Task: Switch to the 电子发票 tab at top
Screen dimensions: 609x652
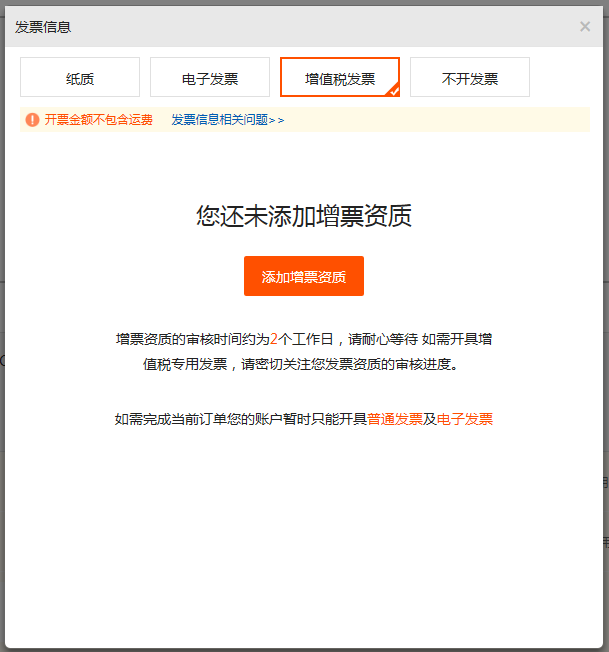Action: click(210, 78)
